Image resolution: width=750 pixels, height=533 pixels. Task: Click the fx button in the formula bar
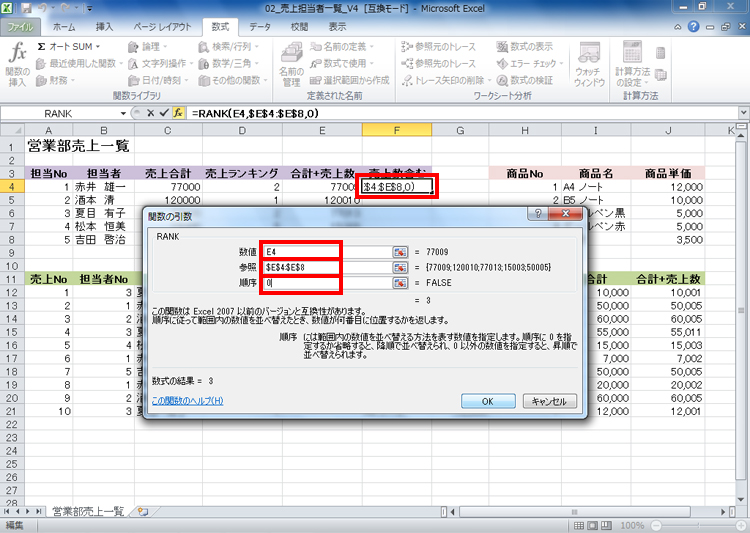point(178,113)
